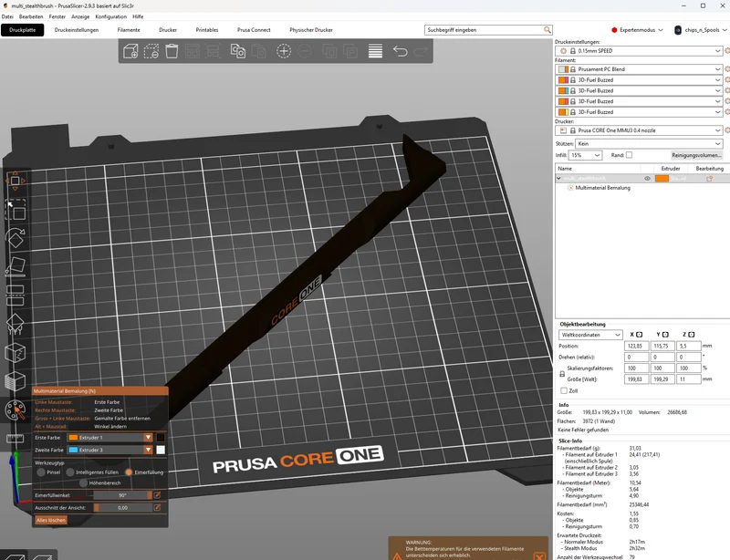Open the Erste Farbe extruder dropdown

(110, 438)
